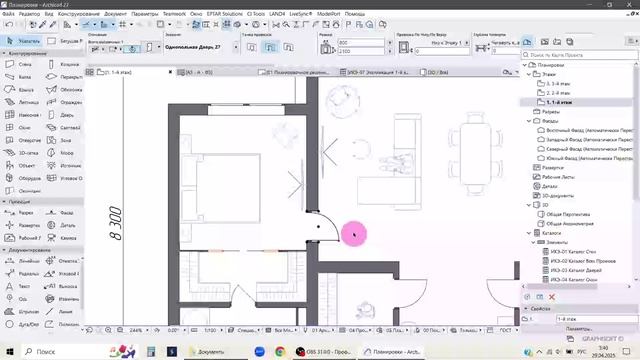The height and width of the screenshot is (360, 640).
Task: Select the Detail (Деталь) tool
Action: 61,225
